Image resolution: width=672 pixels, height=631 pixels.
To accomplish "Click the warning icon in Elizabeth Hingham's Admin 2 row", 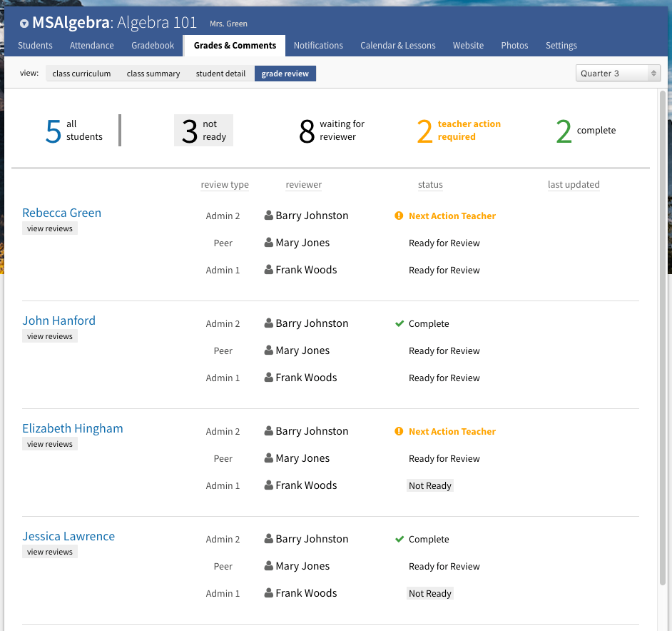I will 399,431.
